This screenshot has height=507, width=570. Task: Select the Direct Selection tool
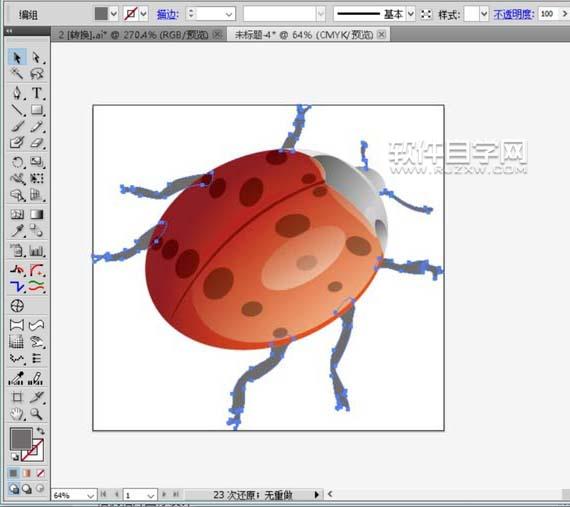[36, 57]
